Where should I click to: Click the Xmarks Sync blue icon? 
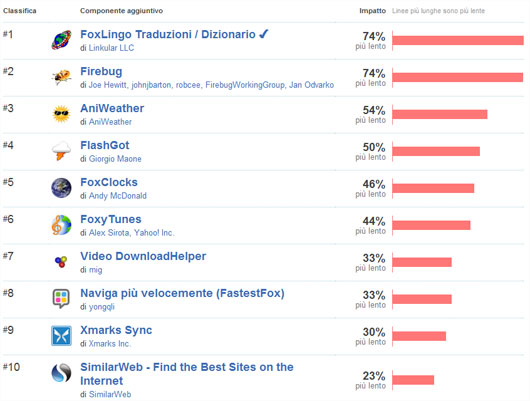(62, 336)
